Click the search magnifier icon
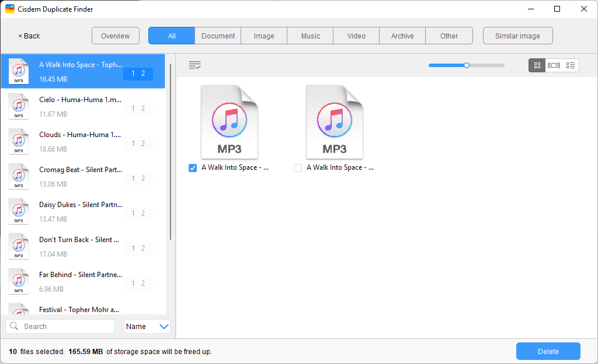 click(14, 326)
